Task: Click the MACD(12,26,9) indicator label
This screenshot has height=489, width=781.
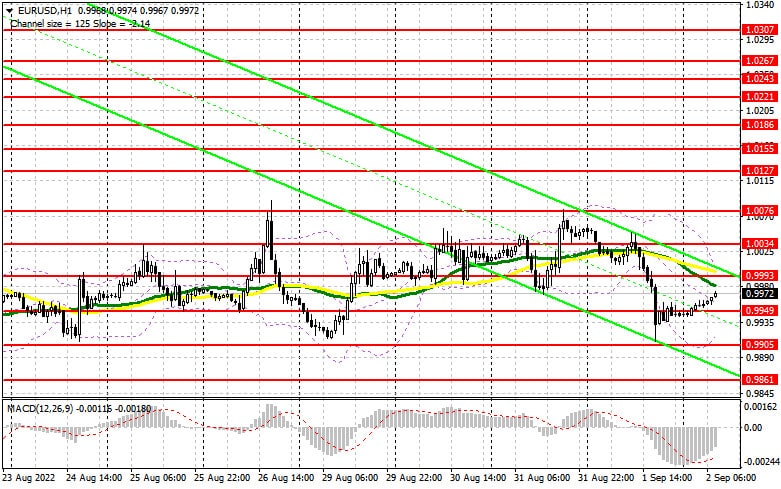Action: pos(40,408)
